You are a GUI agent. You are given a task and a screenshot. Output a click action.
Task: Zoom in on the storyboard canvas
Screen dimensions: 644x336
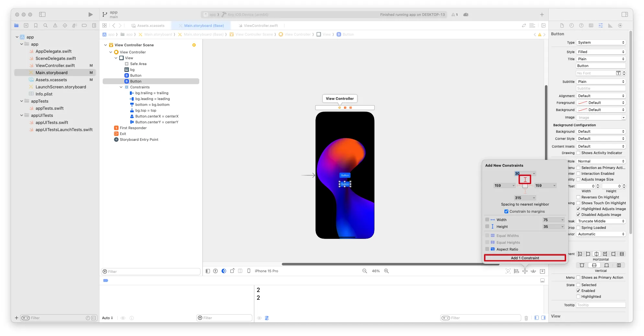(x=386, y=271)
